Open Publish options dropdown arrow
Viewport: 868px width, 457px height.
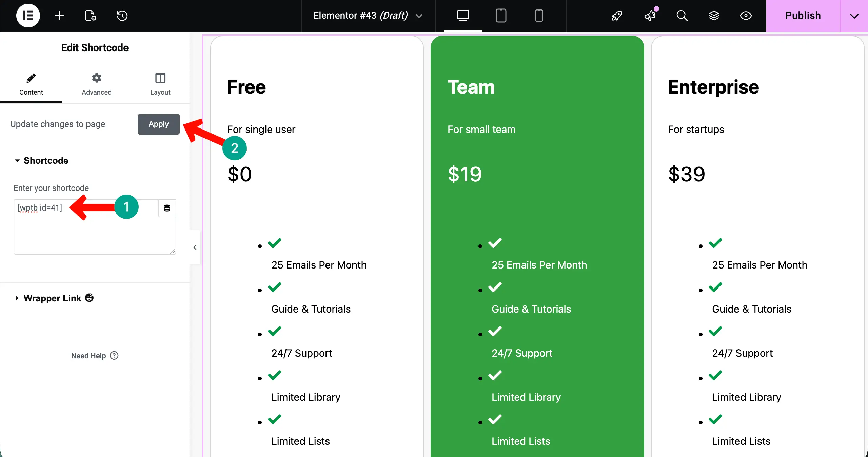tap(854, 16)
